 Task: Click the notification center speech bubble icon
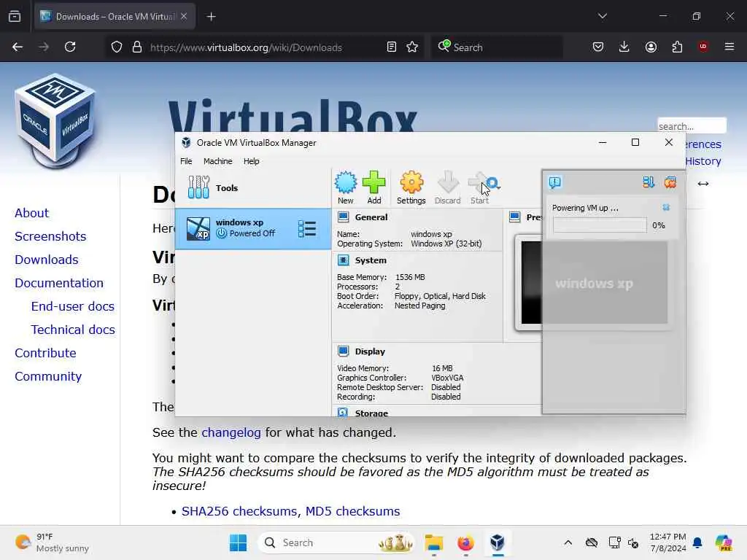click(555, 182)
